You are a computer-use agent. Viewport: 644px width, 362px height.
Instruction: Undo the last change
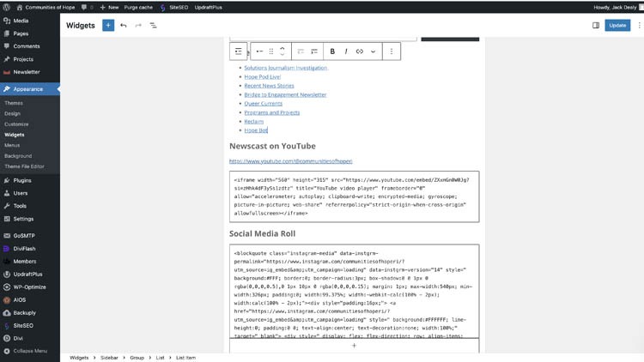(x=123, y=26)
